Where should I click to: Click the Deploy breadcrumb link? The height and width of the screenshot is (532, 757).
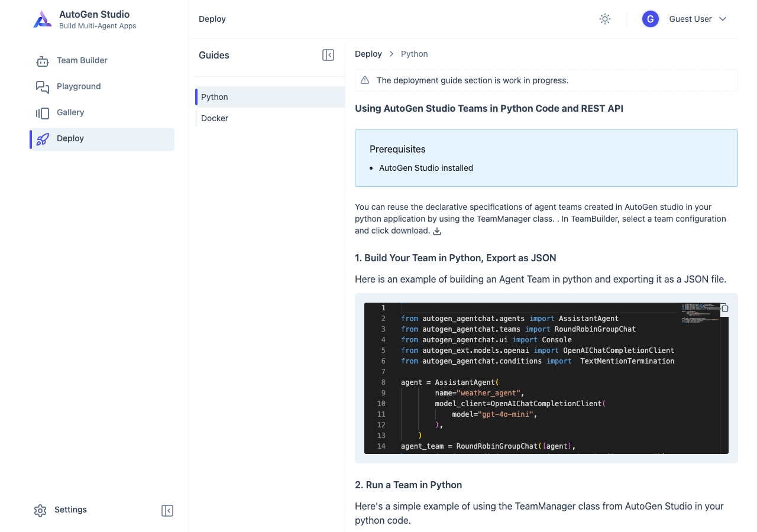[368, 54]
